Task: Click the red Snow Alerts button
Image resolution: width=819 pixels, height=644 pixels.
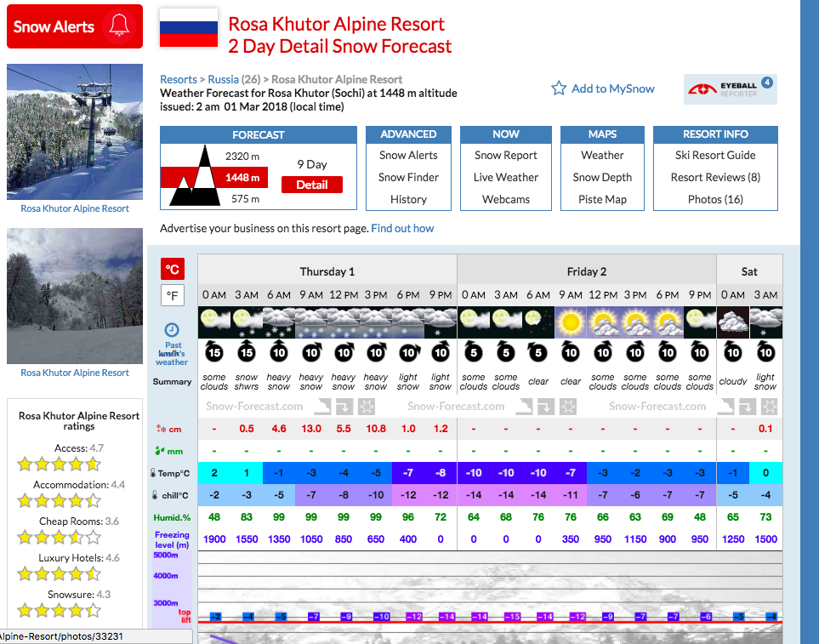Action: (75, 26)
